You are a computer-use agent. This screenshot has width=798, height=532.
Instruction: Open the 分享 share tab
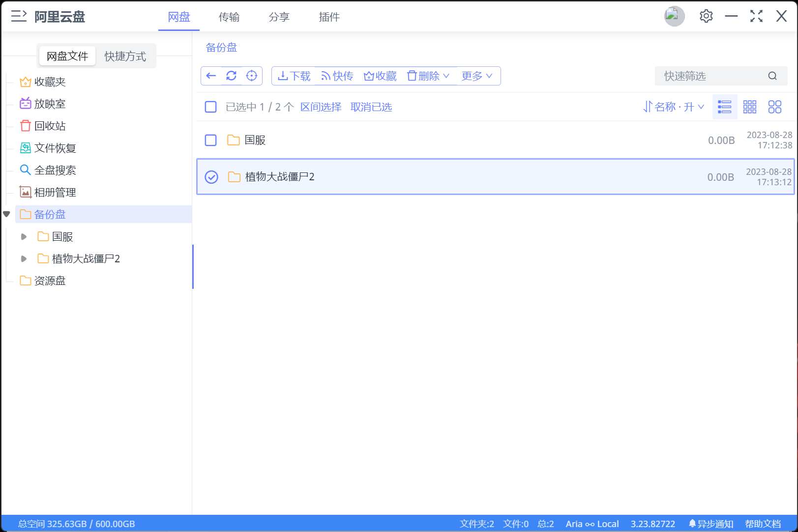(x=279, y=17)
